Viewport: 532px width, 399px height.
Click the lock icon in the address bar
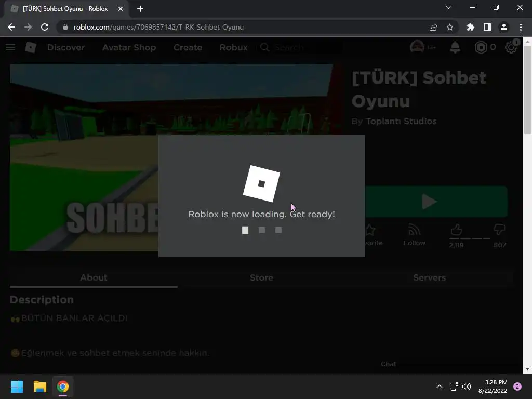(x=65, y=27)
